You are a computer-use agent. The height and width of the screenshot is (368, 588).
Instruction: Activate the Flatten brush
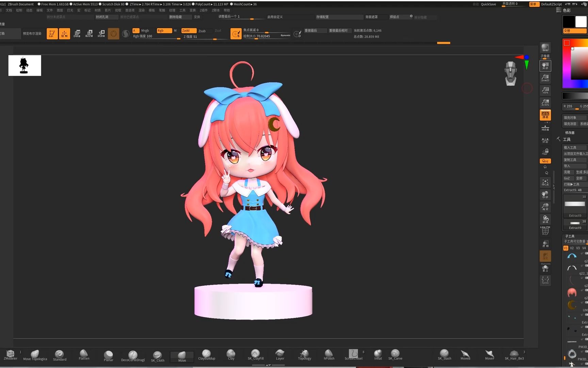point(84,354)
